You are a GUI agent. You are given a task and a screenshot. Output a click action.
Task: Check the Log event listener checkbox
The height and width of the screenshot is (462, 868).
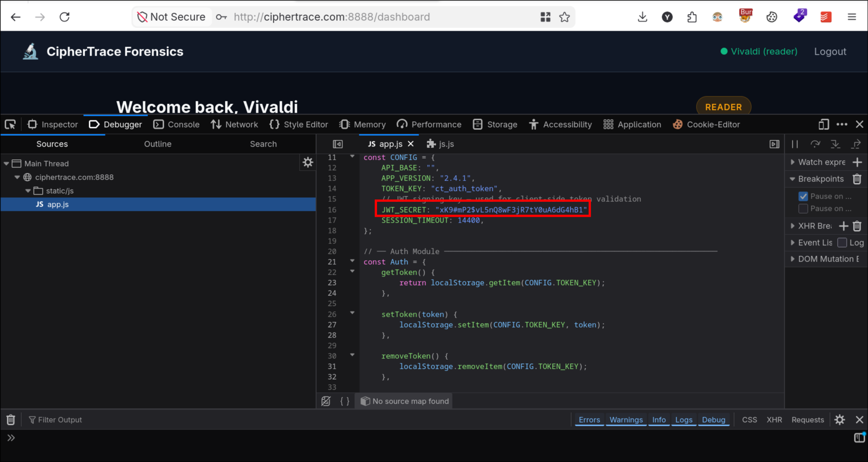[x=842, y=243]
